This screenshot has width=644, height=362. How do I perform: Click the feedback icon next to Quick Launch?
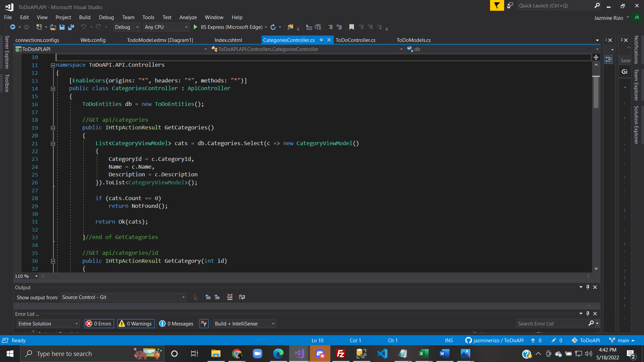(x=510, y=6)
